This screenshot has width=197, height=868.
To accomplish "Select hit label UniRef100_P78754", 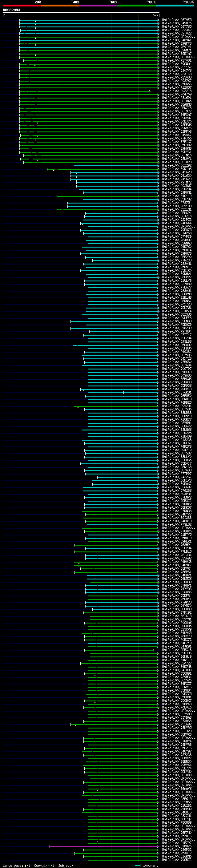I will click(x=177, y=203).
